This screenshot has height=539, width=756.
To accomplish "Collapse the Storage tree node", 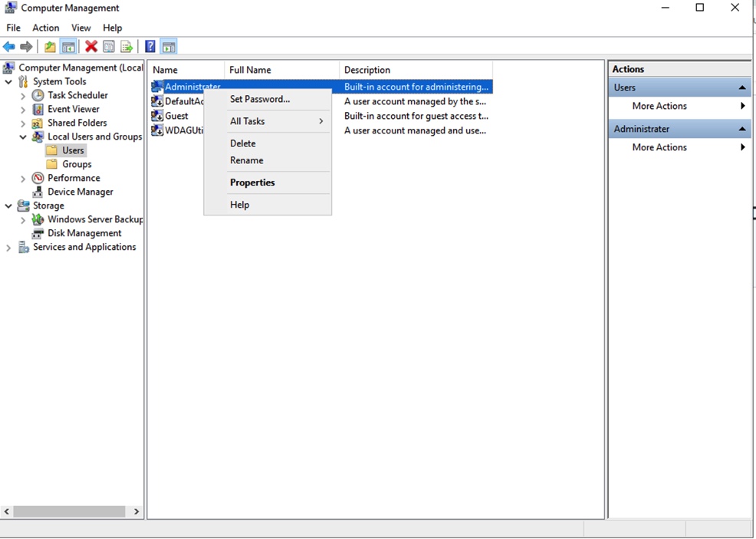I will pos(8,205).
